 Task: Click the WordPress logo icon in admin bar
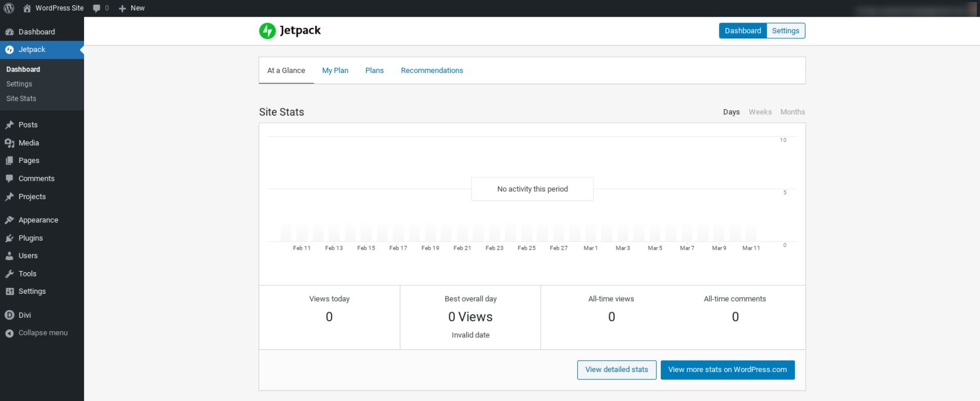pyautogui.click(x=9, y=8)
